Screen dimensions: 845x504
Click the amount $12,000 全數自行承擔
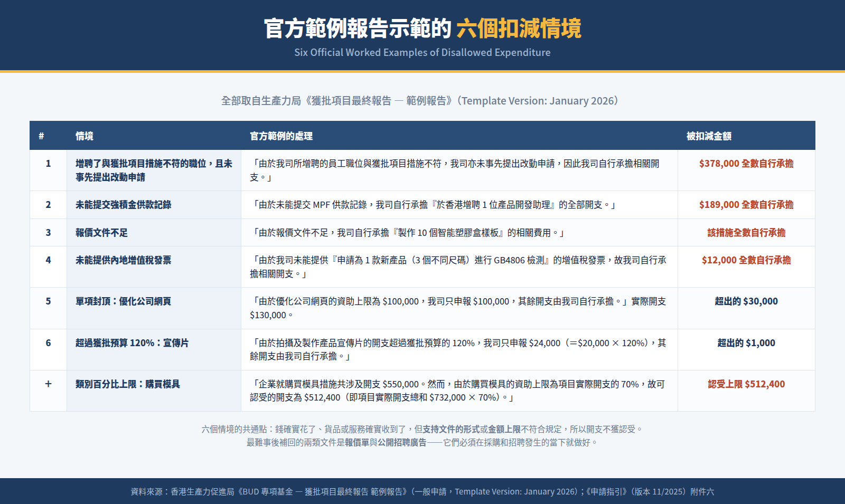(746, 260)
